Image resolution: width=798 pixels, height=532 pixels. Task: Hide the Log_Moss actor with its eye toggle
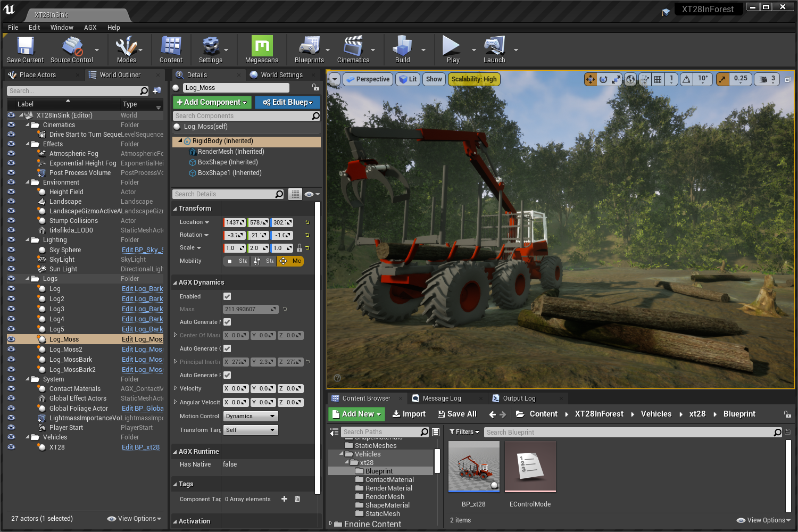(11, 339)
